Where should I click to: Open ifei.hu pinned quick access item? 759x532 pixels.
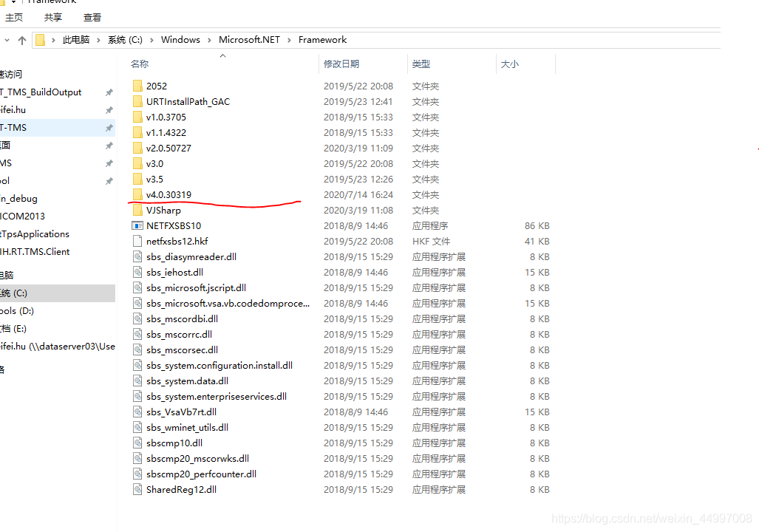pyautogui.click(x=13, y=110)
